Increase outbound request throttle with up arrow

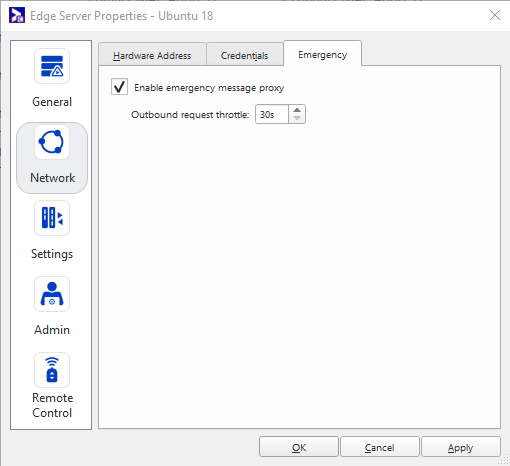[297, 110]
